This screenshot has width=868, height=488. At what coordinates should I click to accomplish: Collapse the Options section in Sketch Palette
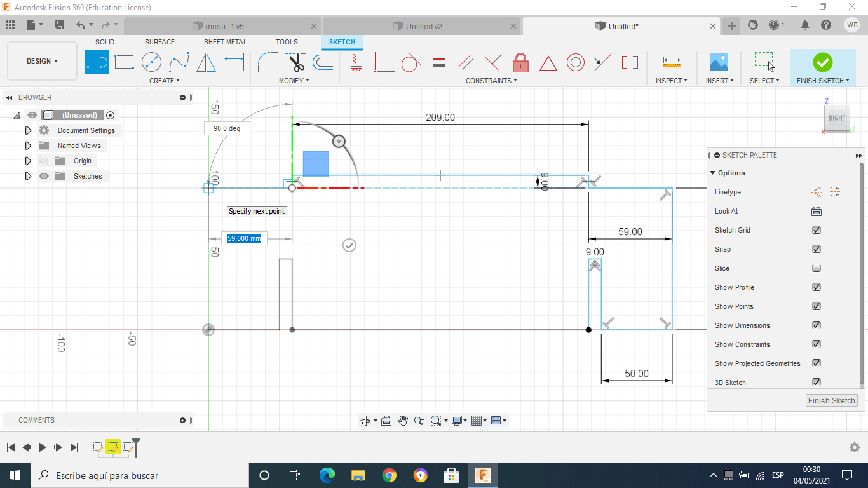[713, 173]
